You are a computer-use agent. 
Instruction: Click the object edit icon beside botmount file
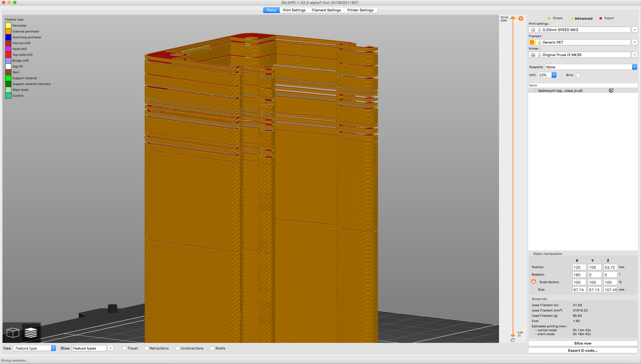(611, 91)
